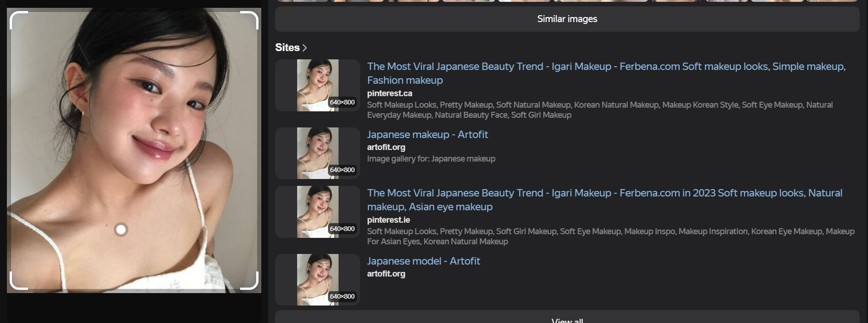Open the thumbnail for the pinterest.ca result

[317, 85]
